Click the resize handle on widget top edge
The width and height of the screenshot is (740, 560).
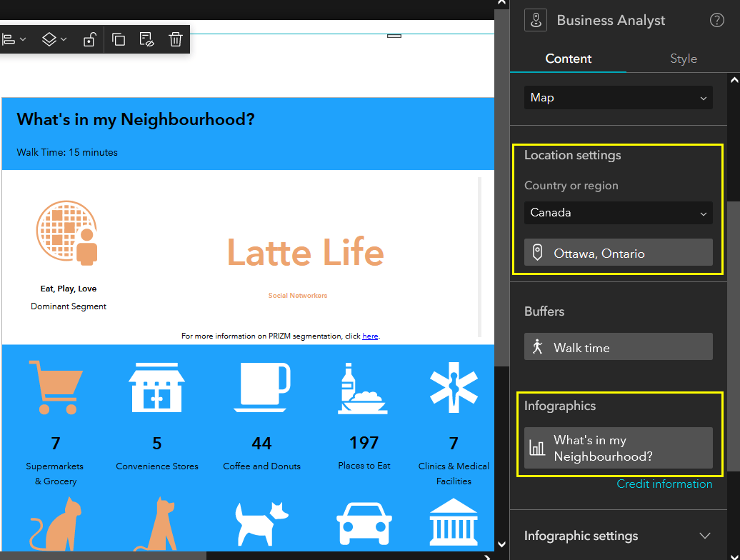[x=394, y=36]
